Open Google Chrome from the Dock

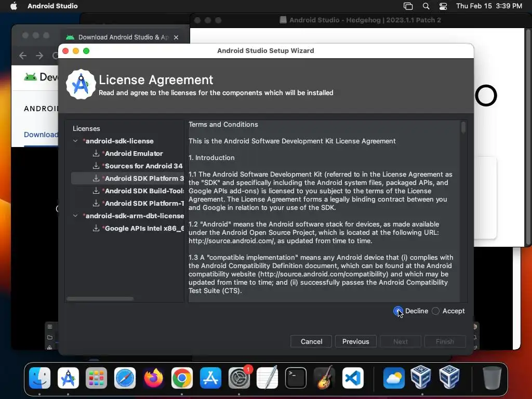tap(182, 378)
